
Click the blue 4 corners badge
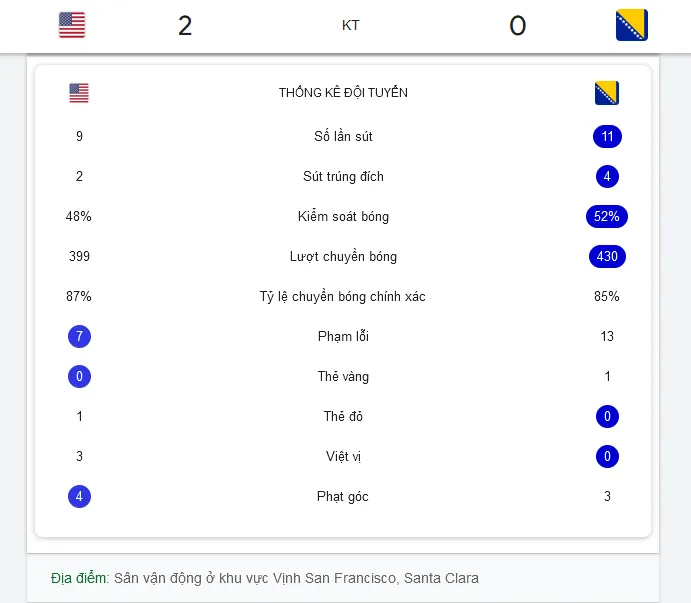(x=79, y=497)
